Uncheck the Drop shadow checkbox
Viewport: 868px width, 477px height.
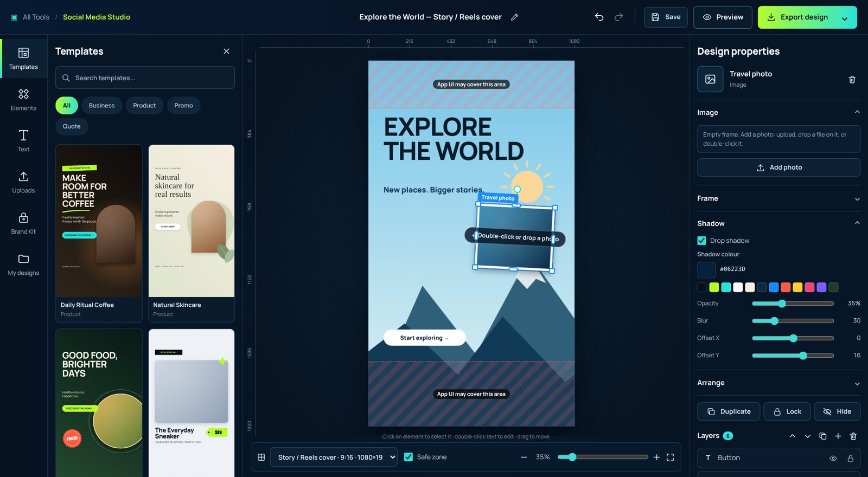tap(701, 241)
